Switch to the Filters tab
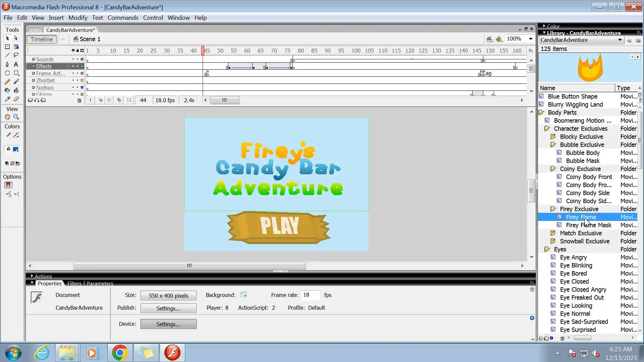Viewport: 644px width, 362px height. pyautogui.click(x=74, y=284)
